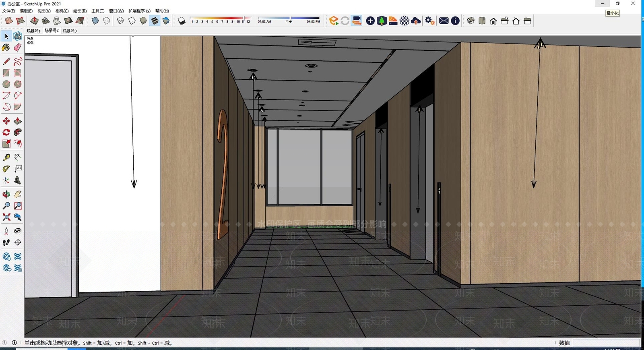Open the 相机(C) menu
This screenshot has height=350, width=644.
click(62, 11)
